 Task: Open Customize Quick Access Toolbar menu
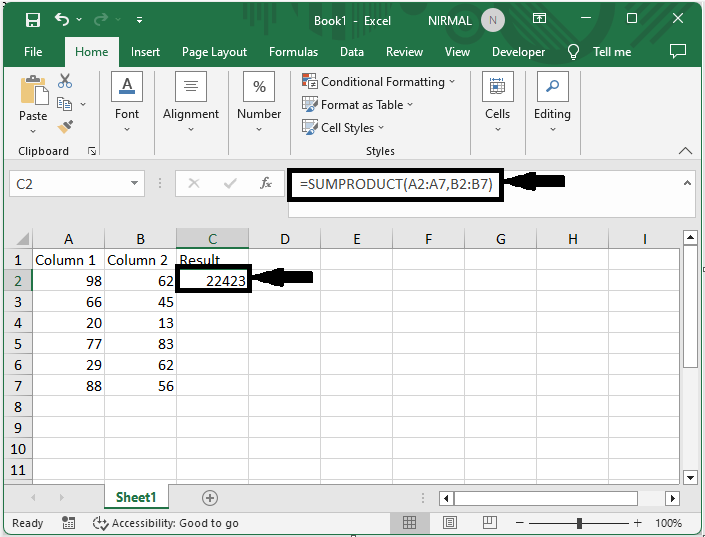coord(139,20)
